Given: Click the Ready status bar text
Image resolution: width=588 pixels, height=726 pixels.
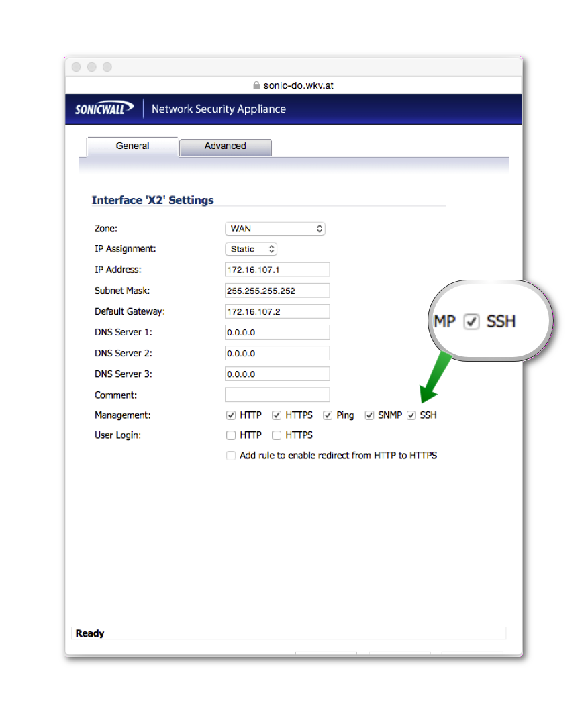Looking at the screenshot, I should 90,633.
